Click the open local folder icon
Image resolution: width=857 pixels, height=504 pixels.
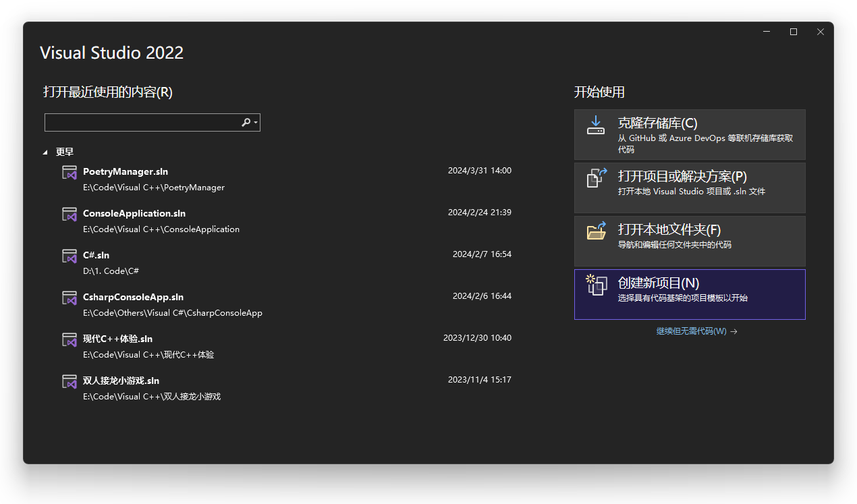[596, 231]
